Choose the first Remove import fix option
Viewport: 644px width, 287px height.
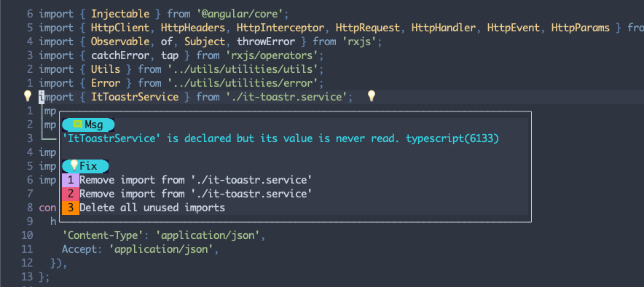click(196, 180)
